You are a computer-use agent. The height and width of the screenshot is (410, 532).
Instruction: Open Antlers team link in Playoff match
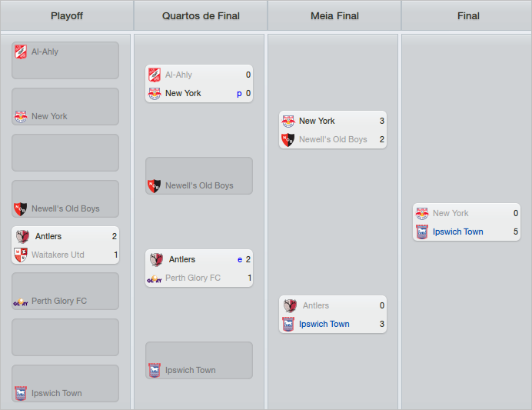(48, 236)
